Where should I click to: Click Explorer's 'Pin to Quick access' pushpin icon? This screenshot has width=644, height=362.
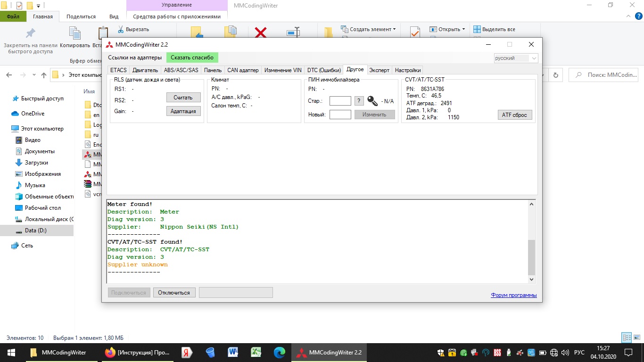30,33
